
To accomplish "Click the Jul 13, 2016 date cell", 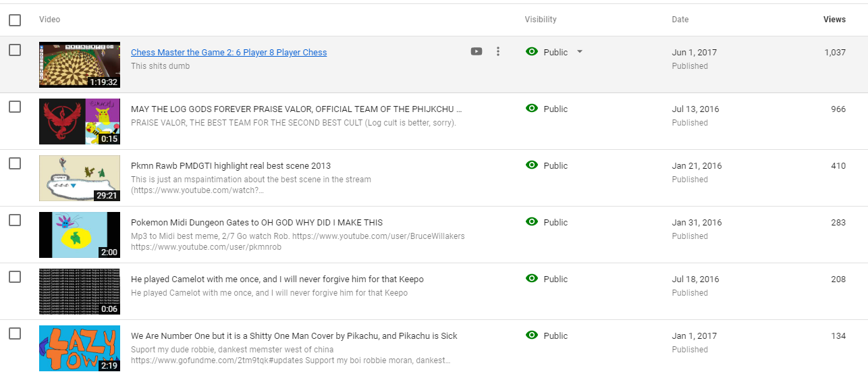I will coord(695,109).
